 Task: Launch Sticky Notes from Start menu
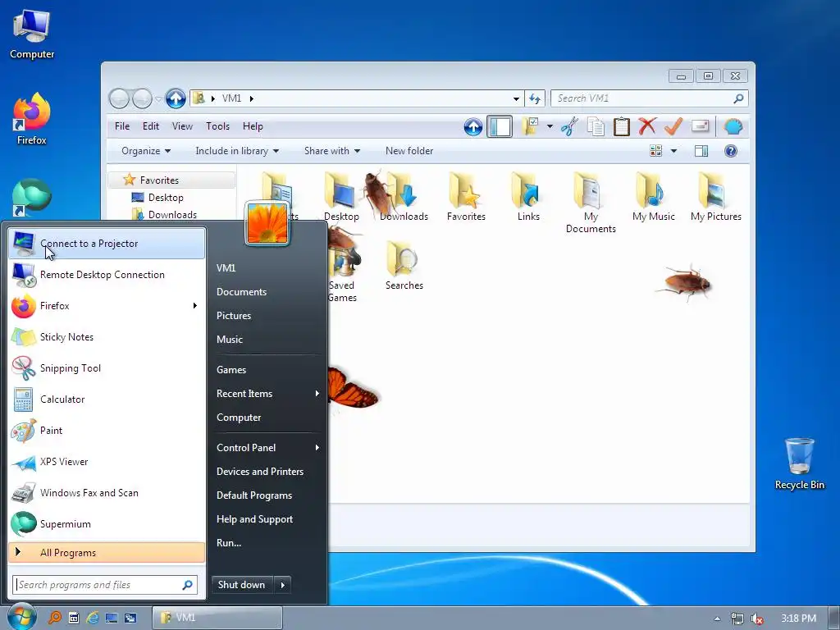click(x=107, y=337)
